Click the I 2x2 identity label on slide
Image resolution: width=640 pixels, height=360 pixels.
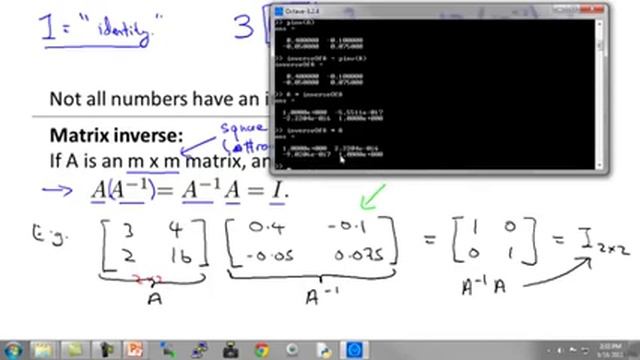click(x=604, y=241)
